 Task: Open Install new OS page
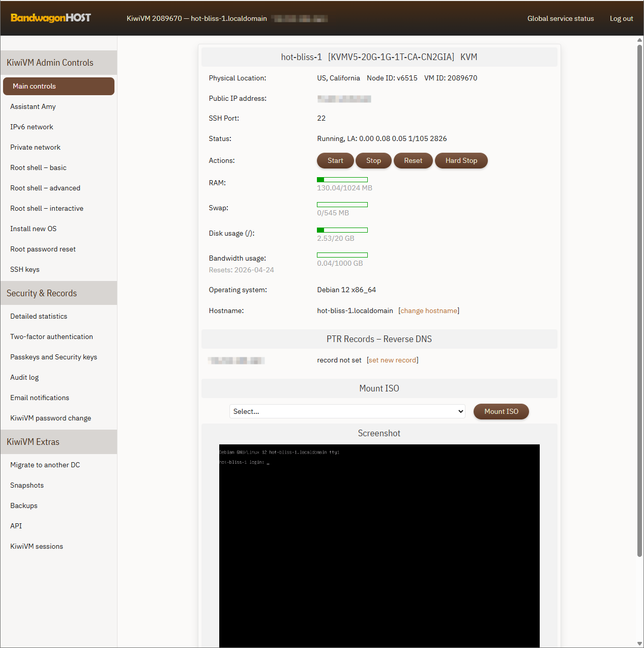[x=34, y=229]
